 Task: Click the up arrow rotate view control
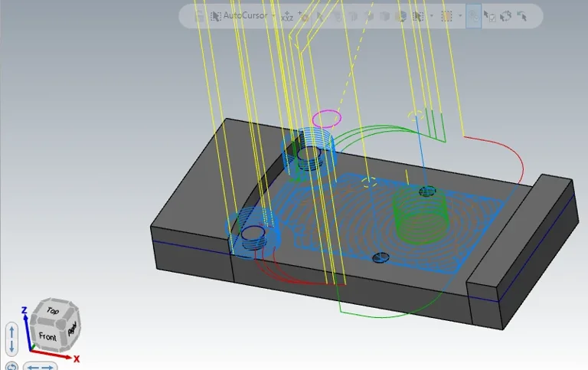point(11,331)
